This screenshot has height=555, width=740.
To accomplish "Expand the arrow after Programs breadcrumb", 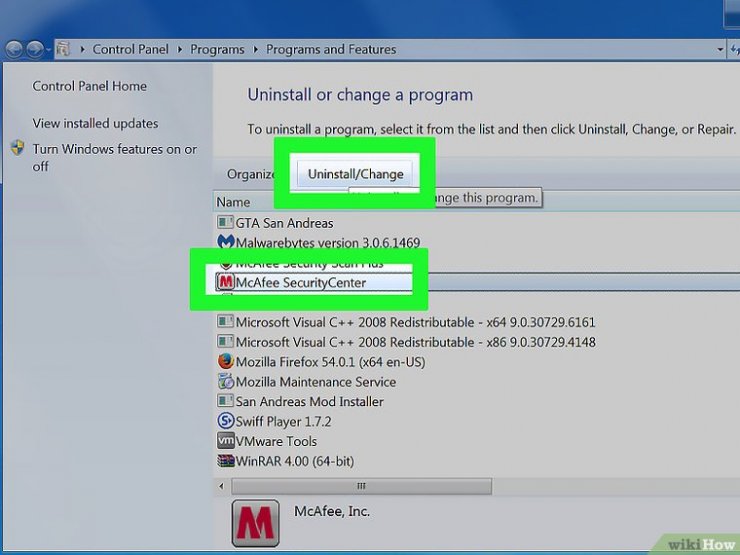I will [x=255, y=50].
